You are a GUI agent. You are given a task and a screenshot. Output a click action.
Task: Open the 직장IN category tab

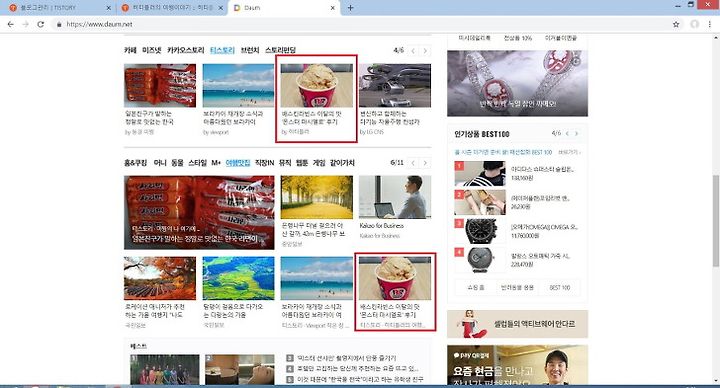tap(264, 163)
